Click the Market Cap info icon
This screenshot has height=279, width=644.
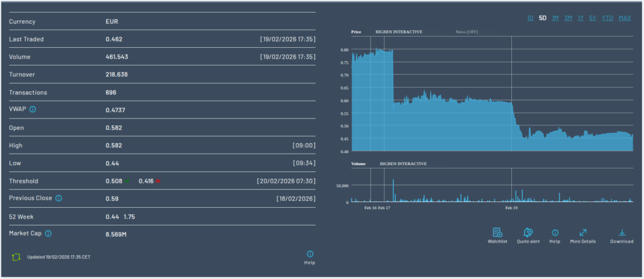click(x=48, y=233)
